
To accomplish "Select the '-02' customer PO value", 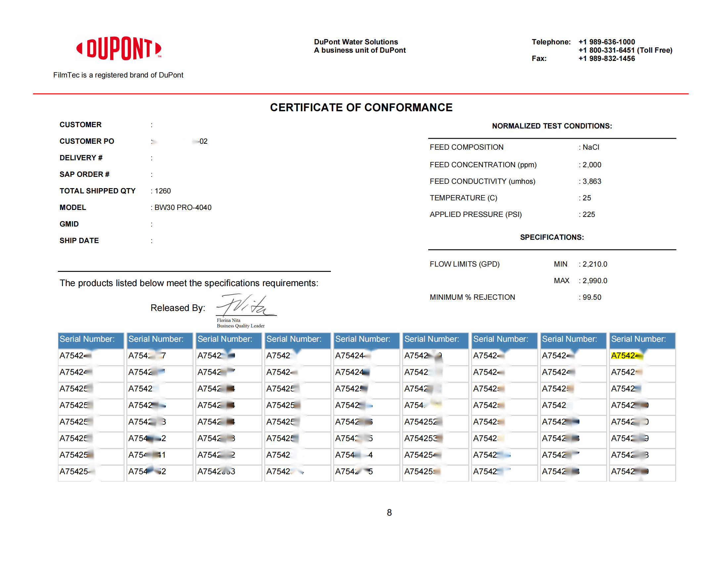I will click(202, 141).
